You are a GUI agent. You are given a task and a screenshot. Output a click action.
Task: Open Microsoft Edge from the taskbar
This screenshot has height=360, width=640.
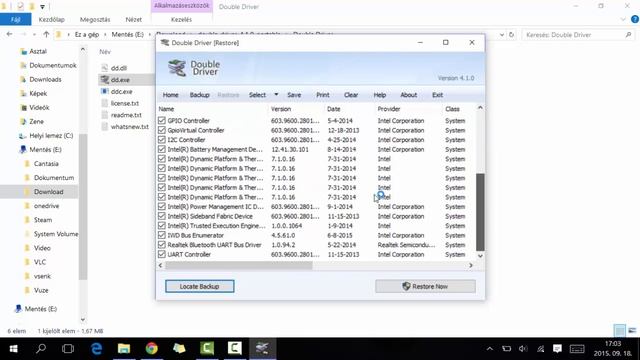96,349
